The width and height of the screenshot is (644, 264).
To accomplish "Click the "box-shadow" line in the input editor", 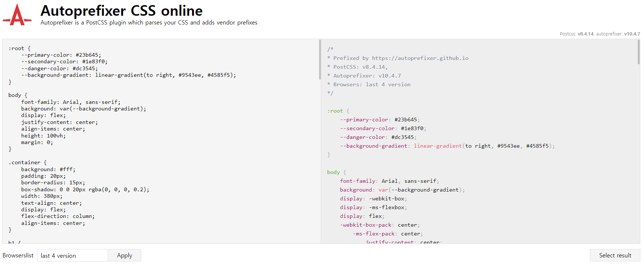I will pyautogui.click(x=85, y=189).
